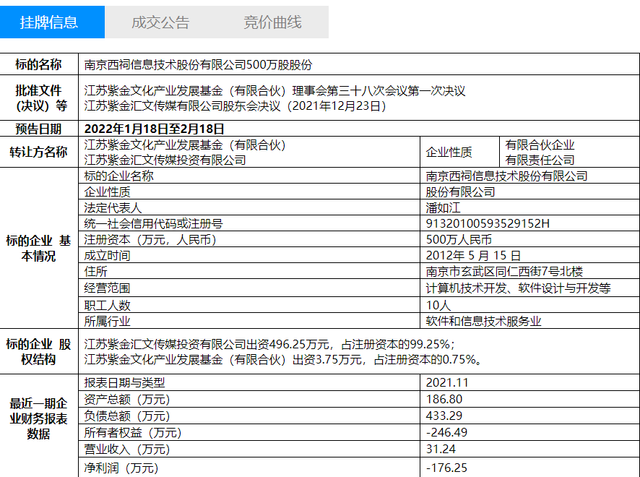Screen dimensions: 640x477
Task: Click the 标的企业名称 label
Action: [x=119, y=176]
